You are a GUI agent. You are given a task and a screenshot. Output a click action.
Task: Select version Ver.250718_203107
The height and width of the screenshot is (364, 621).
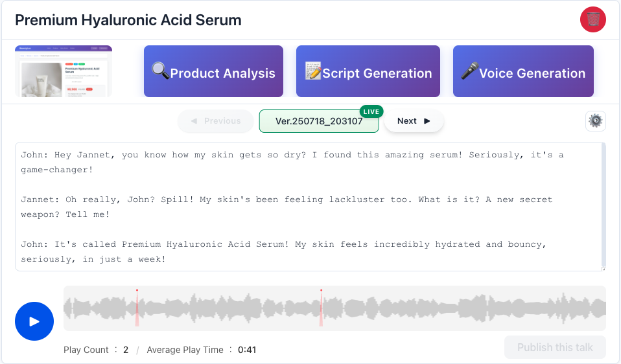tap(319, 121)
